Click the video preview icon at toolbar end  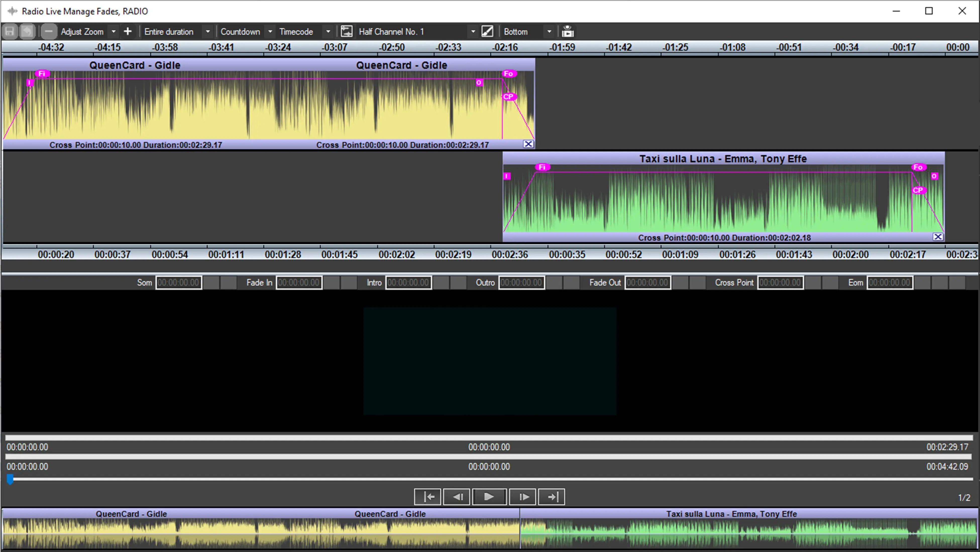pos(568,32)
